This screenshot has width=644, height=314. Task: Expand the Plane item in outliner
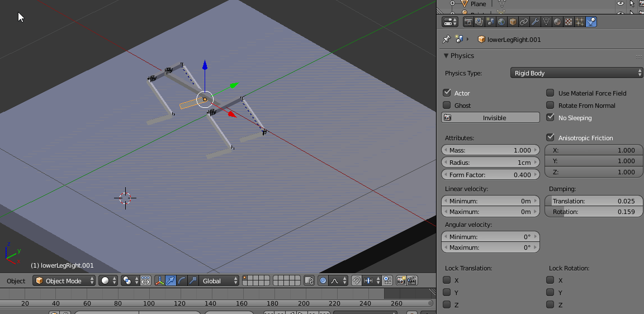point(453,3)
